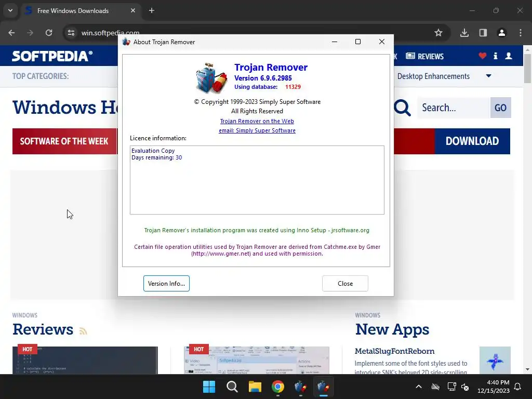This screenshot has width=532, height=399.
Task: Close the Free Windows Downloads tab
Action: (x=133, y=10)
